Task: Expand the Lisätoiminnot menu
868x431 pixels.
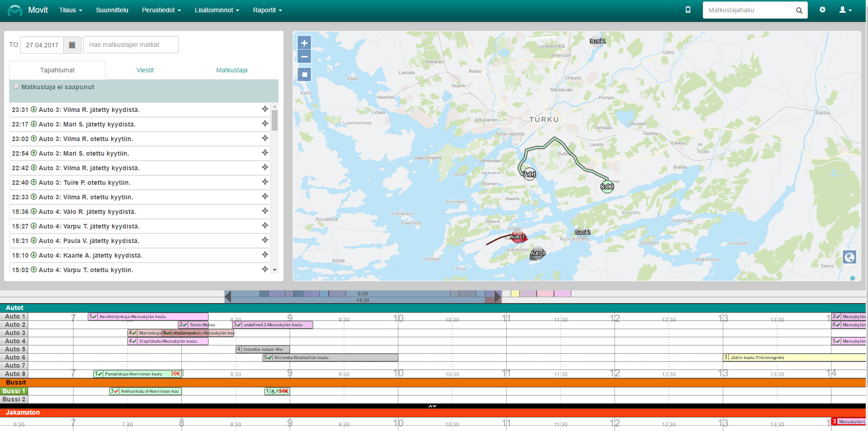Action: pyautogui.click(x=217, y=10)
